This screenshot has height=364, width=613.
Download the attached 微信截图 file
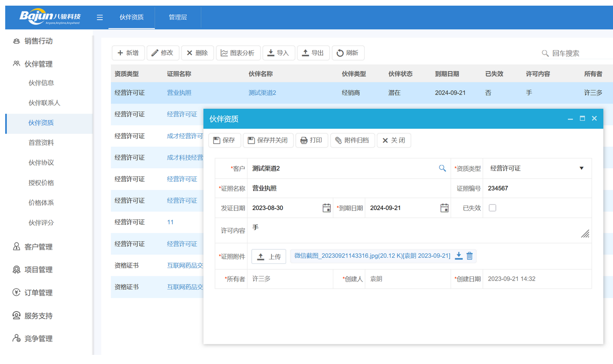(x=458, y=256)
